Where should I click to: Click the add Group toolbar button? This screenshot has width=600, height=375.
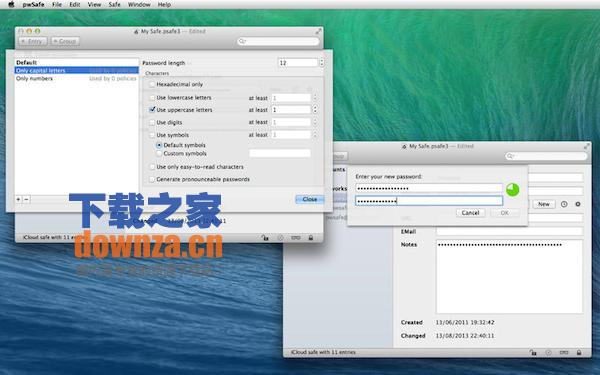click(x=65, y=41)
